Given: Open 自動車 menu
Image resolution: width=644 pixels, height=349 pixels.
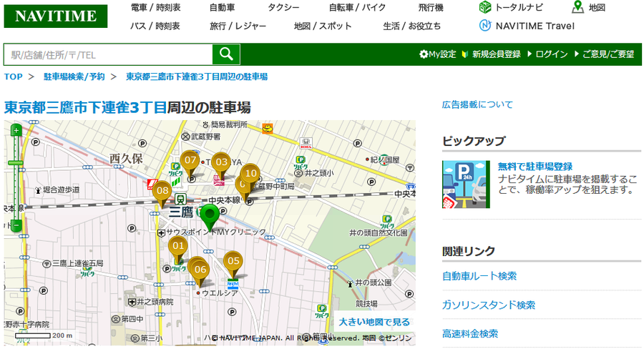Looking at the screenshot, I should [223, 7].
